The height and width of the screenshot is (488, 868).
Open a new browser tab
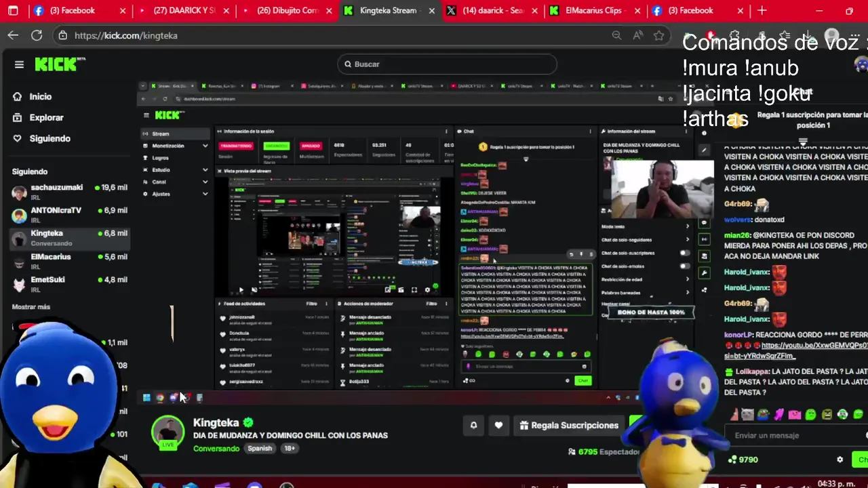pos(762,11)
